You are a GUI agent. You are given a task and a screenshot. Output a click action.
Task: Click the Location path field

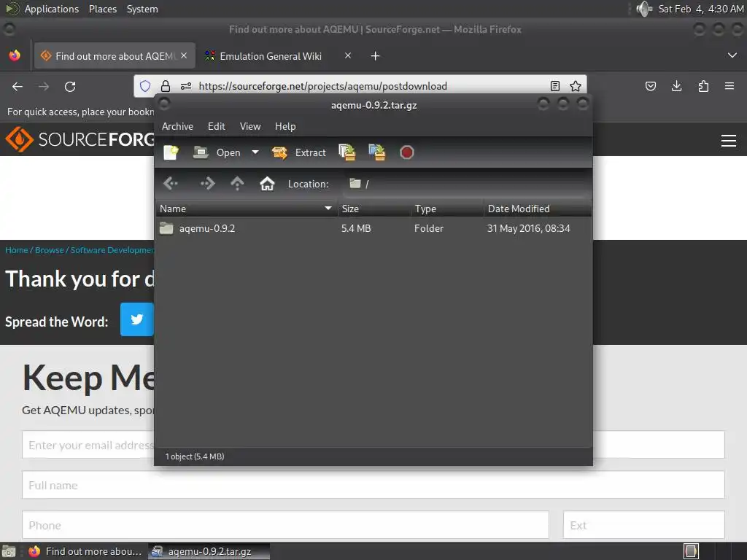(466, 184)
